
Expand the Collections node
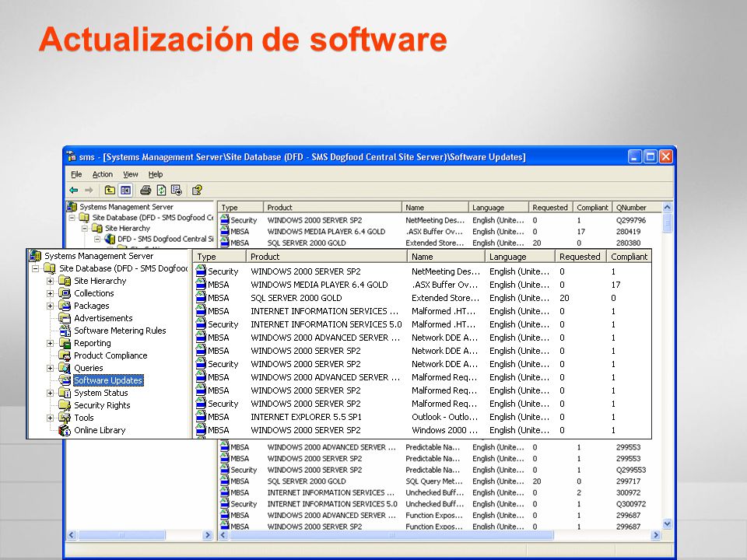50,293
